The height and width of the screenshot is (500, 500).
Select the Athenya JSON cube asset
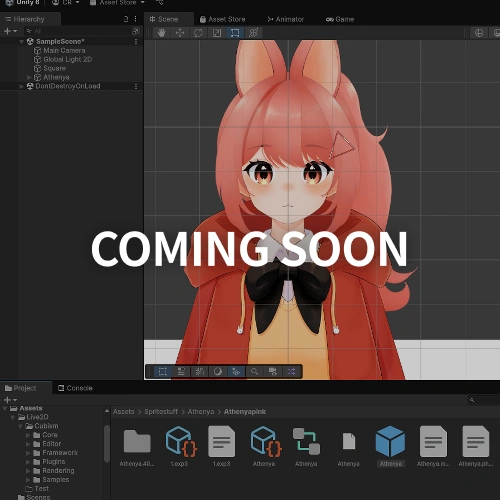click(265, 447)
